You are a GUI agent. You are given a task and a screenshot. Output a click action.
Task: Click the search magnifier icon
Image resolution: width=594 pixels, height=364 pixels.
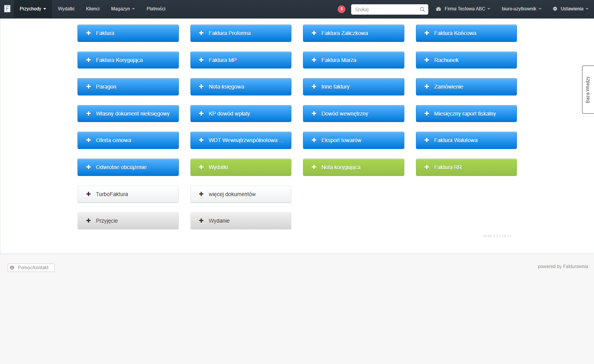(x=422, y=10)
